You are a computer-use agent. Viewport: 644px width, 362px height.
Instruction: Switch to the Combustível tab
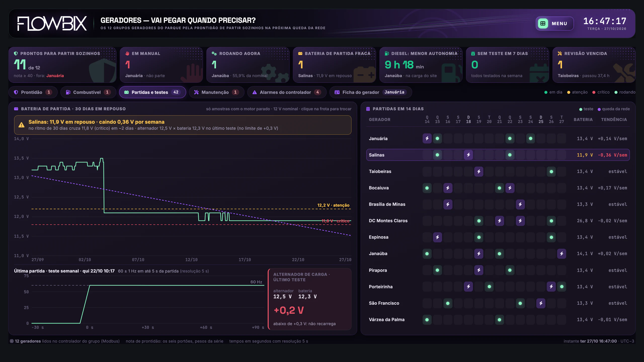tap(88, 92)
